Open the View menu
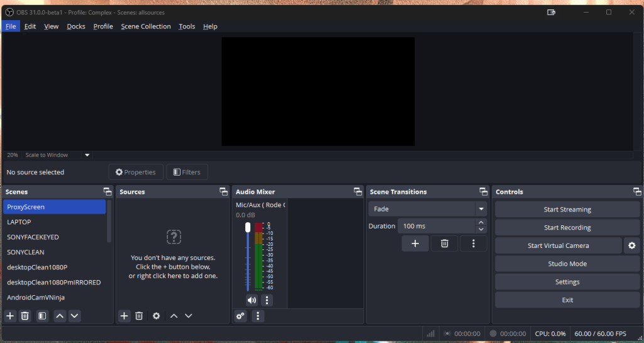The width and height of the screenshot is (644, 343). tap(52, 26)
